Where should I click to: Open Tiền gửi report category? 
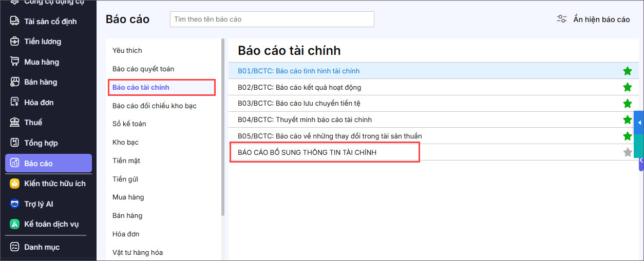click(125, 179)
